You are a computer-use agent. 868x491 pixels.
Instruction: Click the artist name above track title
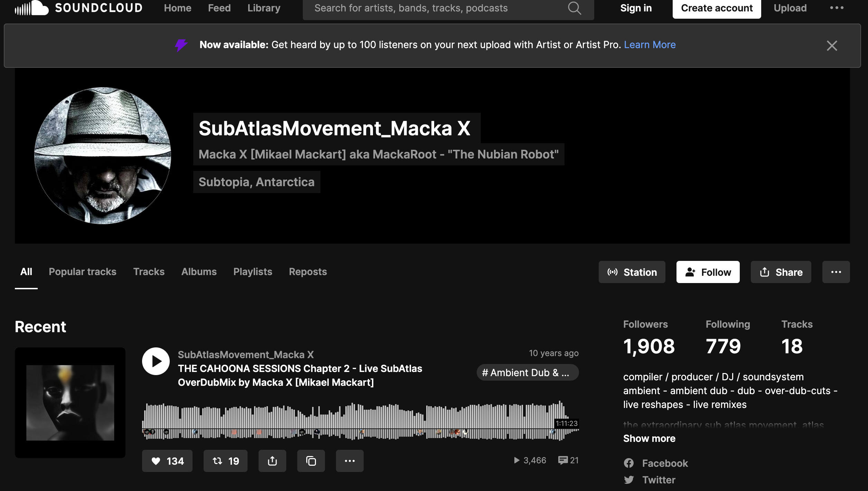(x=246, y=355)
